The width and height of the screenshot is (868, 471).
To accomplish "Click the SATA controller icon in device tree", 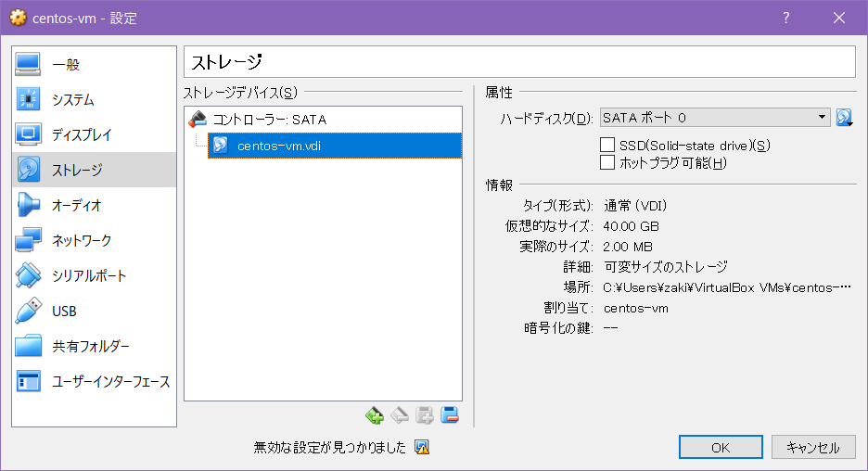I will coord(198,119).
